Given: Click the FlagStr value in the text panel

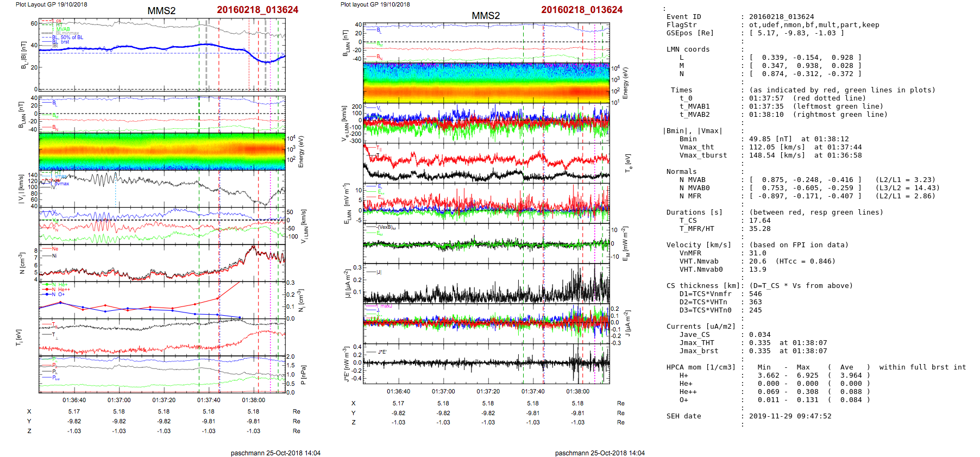Looking at the screenshot, I should 814,25.
